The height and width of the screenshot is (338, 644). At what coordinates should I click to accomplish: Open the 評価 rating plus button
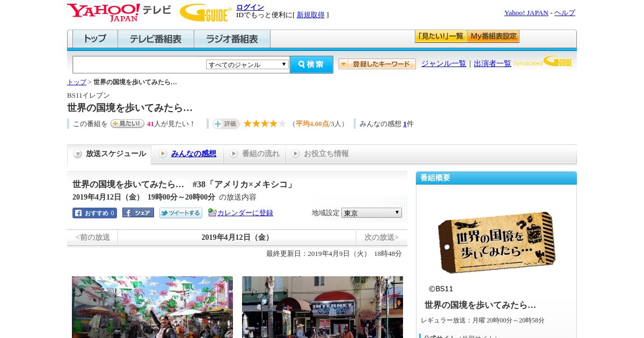tap(226, 124)
